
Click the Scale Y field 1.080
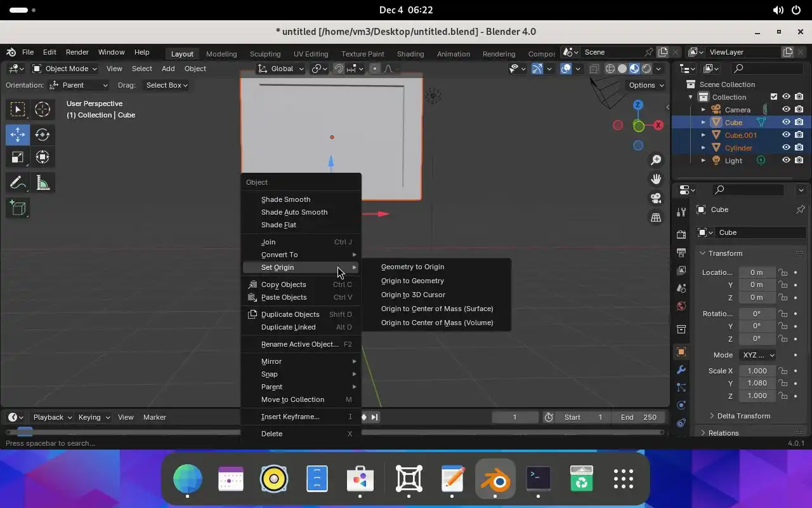click(757, 383)
